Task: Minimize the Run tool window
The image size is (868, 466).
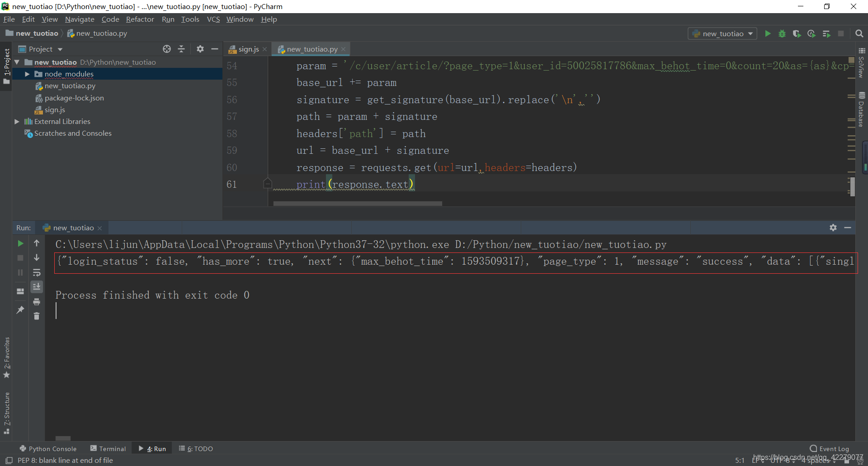Action: (848, 228)
